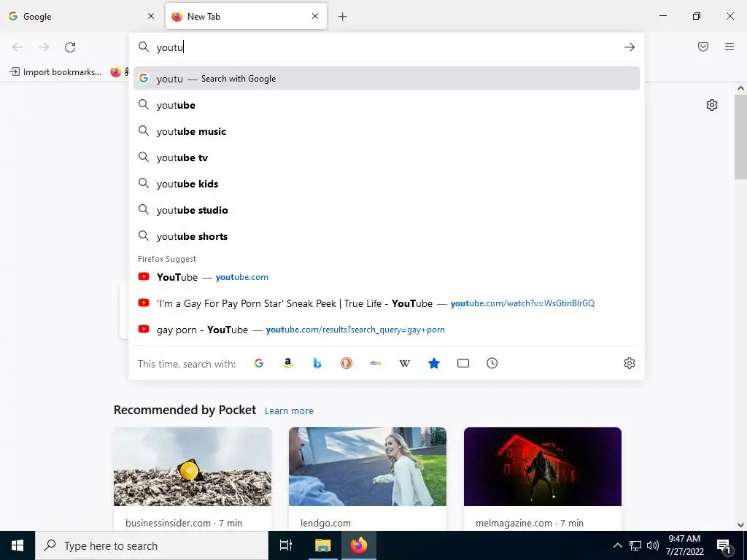Click the back navigation arrow
The height and width of the screenshot is (560, 747).
pyautogui.click(x=18, y=47)
